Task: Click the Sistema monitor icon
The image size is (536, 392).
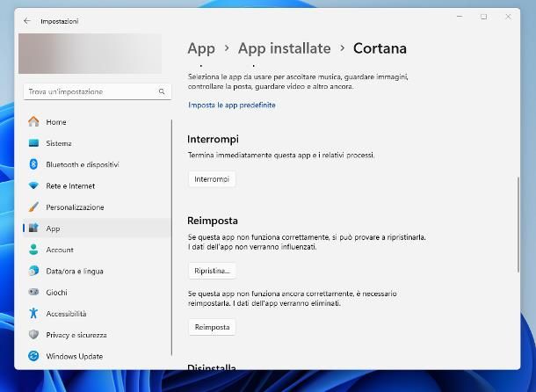Action: (x=33, y=143)
